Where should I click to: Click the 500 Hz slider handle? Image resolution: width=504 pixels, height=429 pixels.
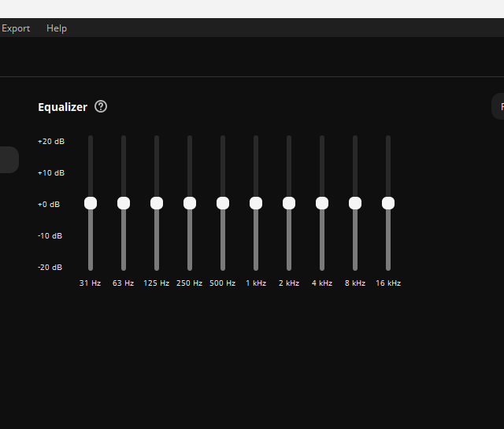223,203
